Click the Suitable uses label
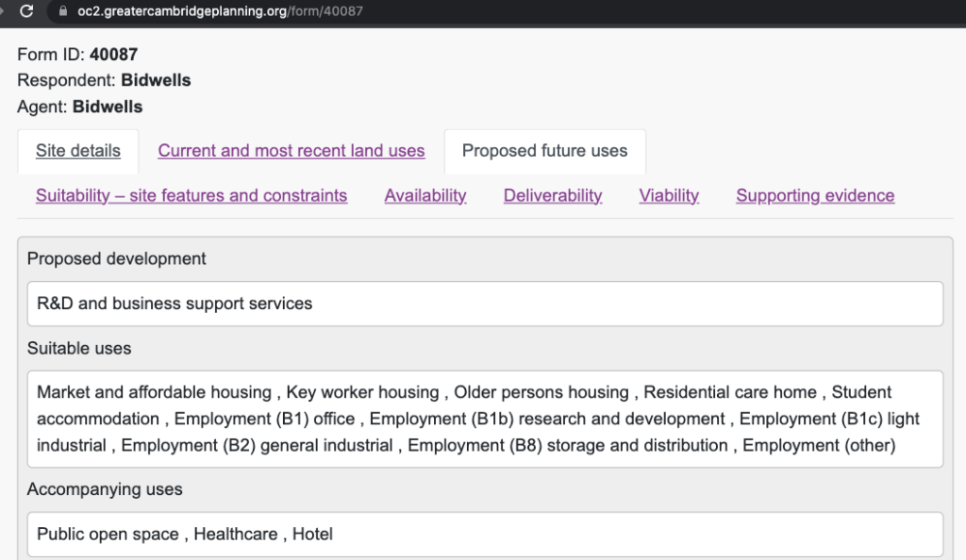The height and width of the screenshot is (560, 966). 79,348
